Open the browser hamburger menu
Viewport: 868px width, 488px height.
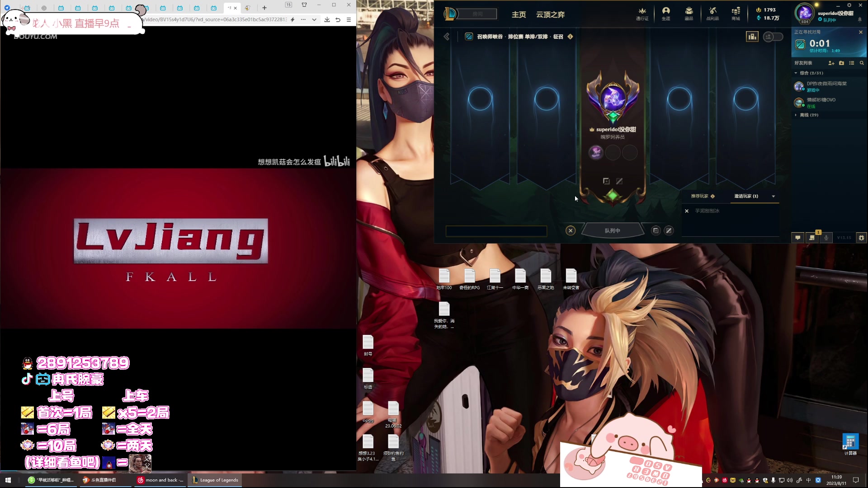click(x=349, y=19)
